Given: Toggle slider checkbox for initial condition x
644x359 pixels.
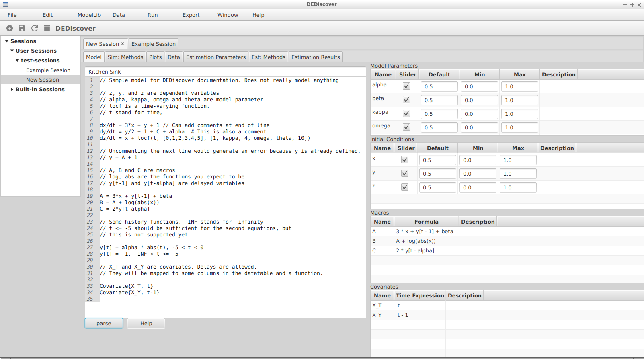Looking at the screenshot, I should click(405, 160).
